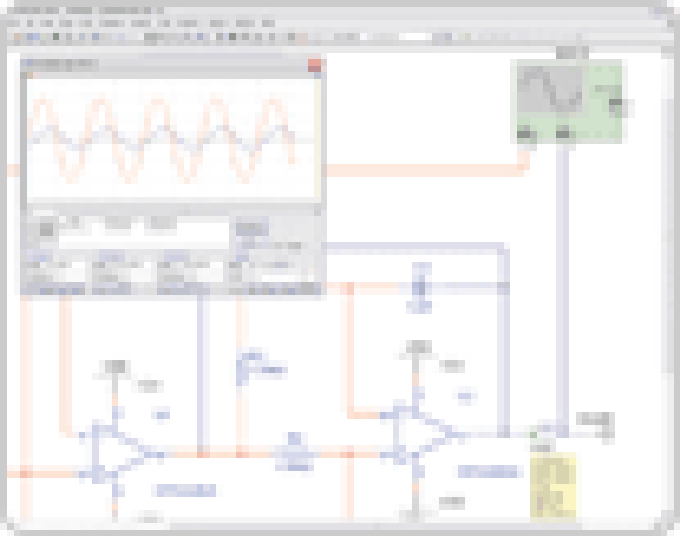Close the oscilloscope window with red button
680x536 pixels.
(x=314, y=65)
